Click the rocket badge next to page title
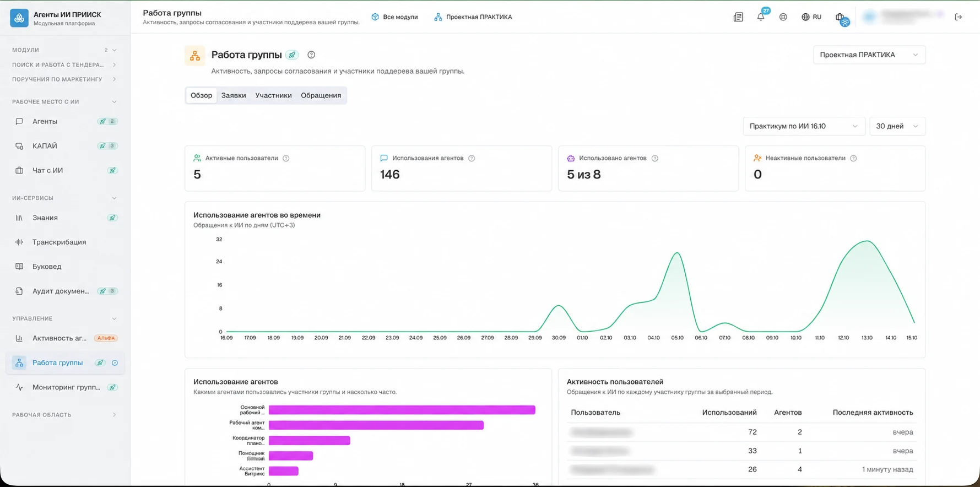 [x=293, y=55]
